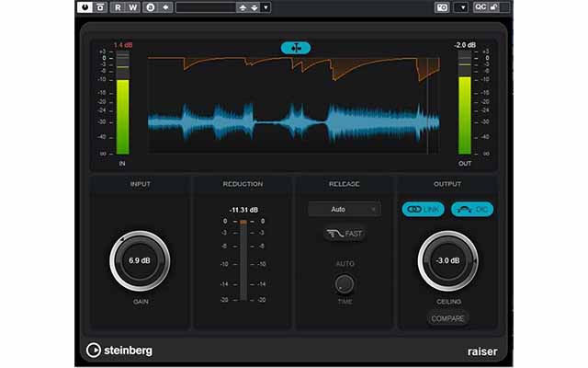The width and height of the screenshot is (588, 368).
Task: Click the Steinberg logo
Action: pyautogui.click(x=119, y=351)
